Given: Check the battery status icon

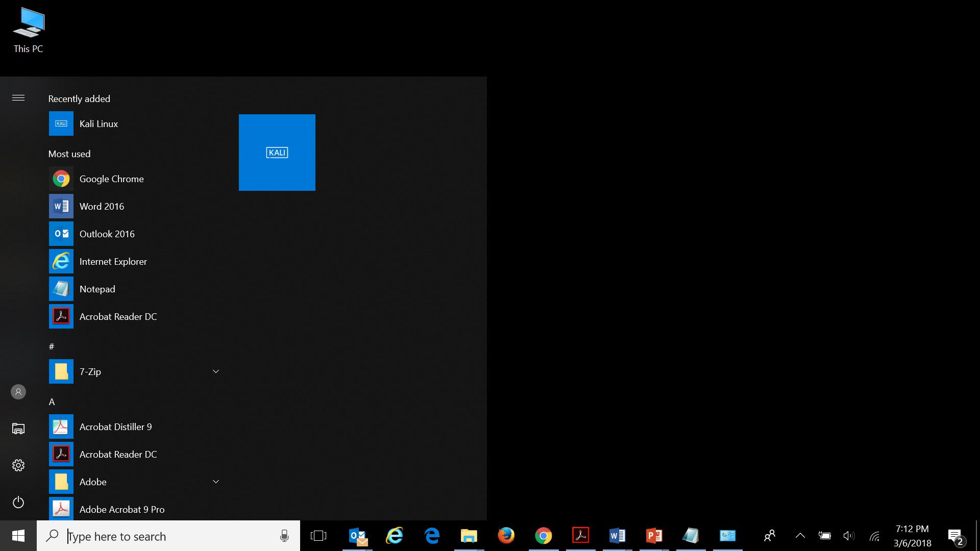Looking at the screenshot, I should pyautogui.click(x=824, y=536).
